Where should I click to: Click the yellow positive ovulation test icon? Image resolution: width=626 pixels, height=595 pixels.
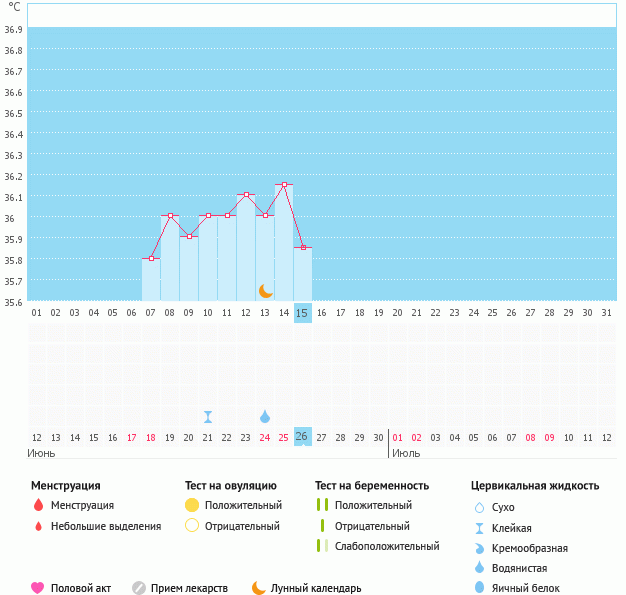click(x=192, y=506)
